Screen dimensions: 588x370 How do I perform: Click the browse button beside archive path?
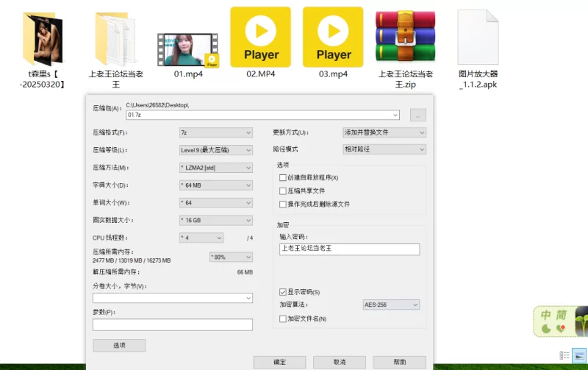click(x=418, y=115)
